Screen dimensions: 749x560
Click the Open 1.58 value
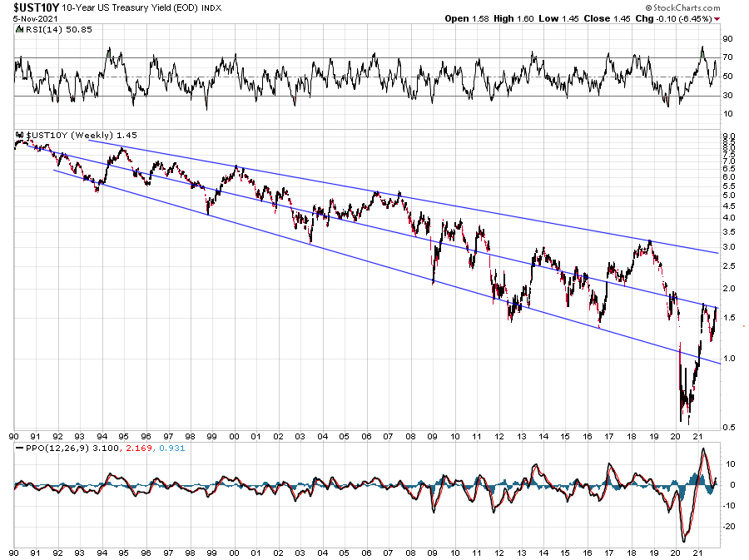467,18
